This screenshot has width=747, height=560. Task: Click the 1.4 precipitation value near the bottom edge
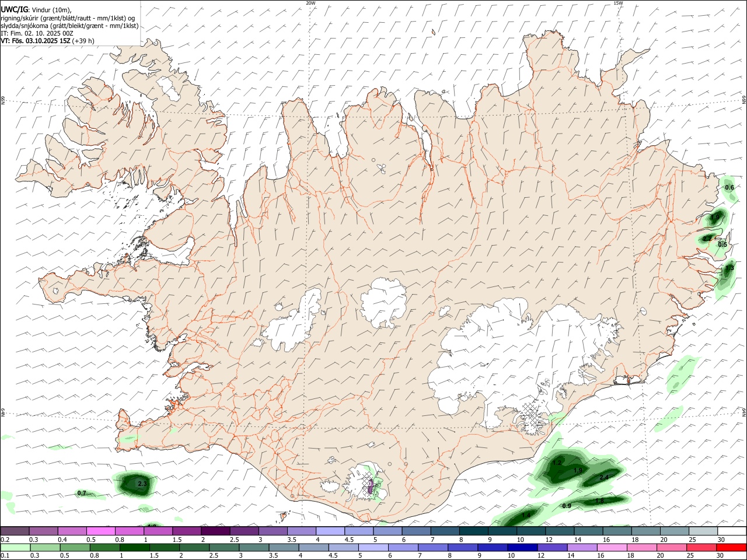click(x=526, y=516)
